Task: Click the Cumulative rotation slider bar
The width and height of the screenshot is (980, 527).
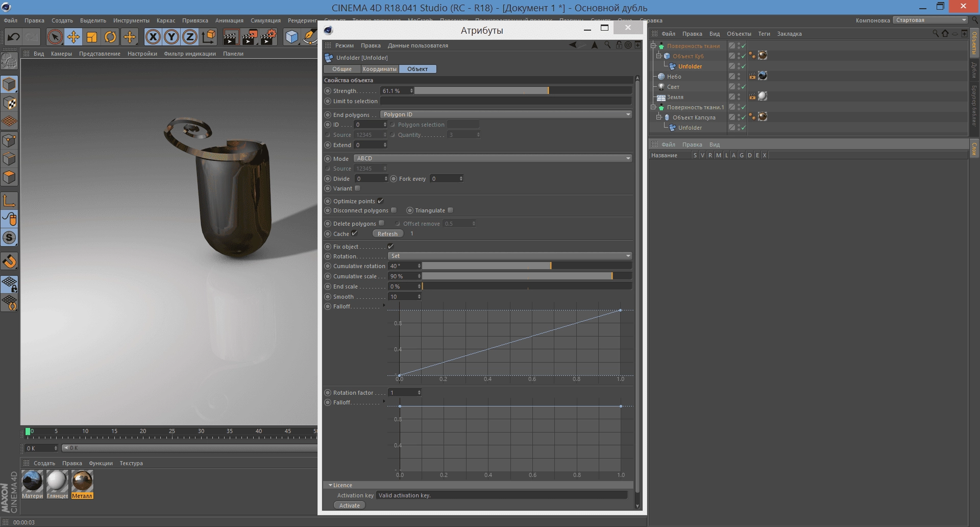Action: 527,266
